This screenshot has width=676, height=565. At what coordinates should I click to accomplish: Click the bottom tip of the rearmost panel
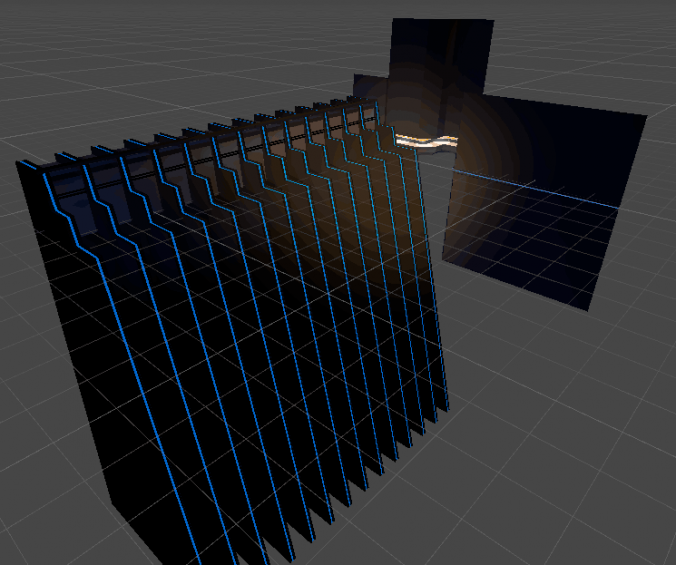pyautogui.click(x=445, y=408)
